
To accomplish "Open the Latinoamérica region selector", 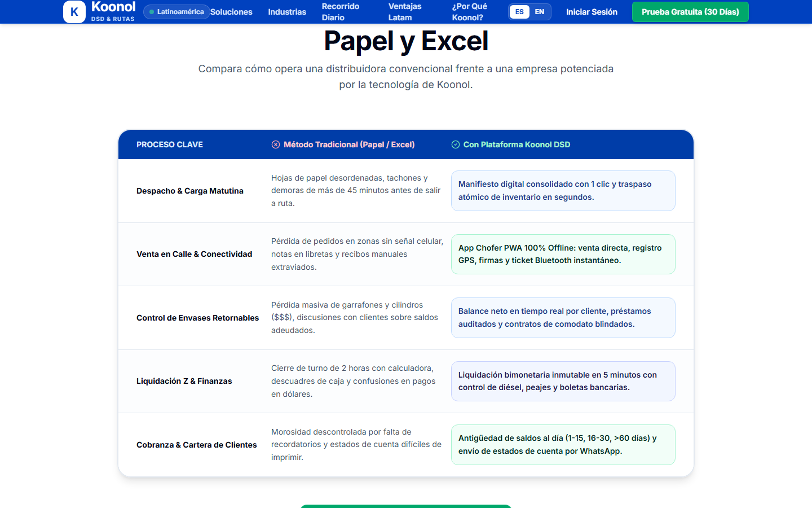I will 176,12.
